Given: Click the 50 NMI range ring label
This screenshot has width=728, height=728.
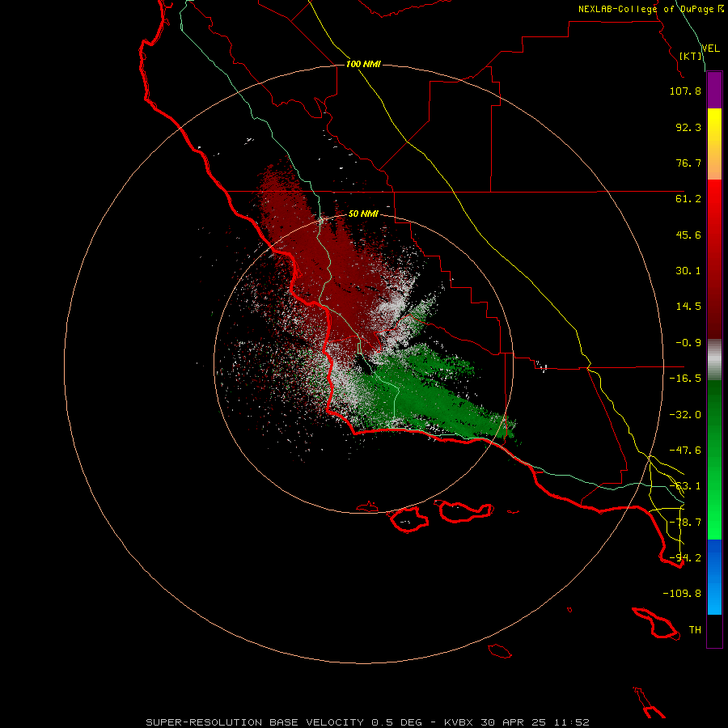Looking at the screenshot, I should click(x=363, y=214).
